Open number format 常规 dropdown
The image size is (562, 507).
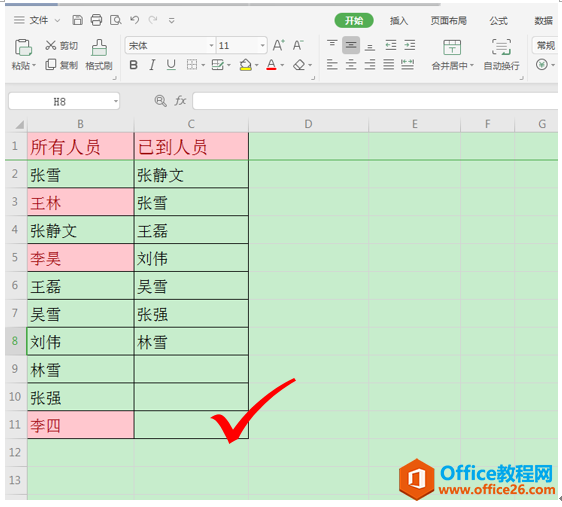tap(545, 46)
